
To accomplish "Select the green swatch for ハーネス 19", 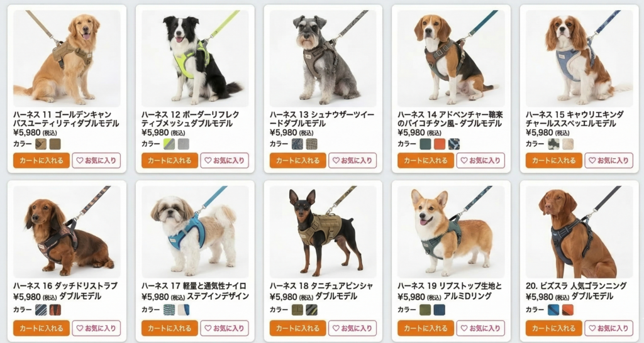I will pyautogui.click(x=425, y=310).
